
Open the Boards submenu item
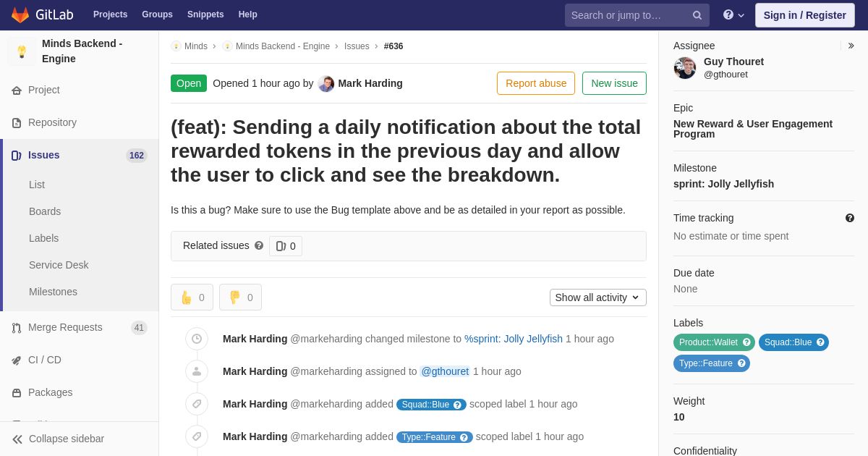pos(45,211)
